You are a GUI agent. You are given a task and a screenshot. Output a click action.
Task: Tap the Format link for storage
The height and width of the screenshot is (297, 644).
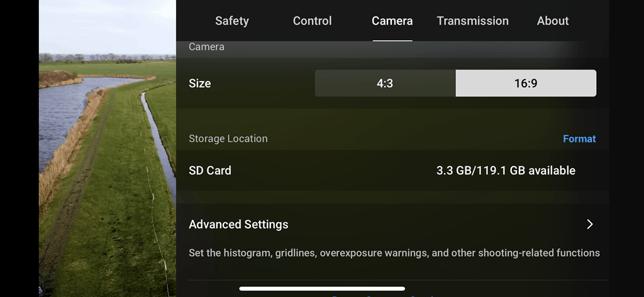coord(579,139)
